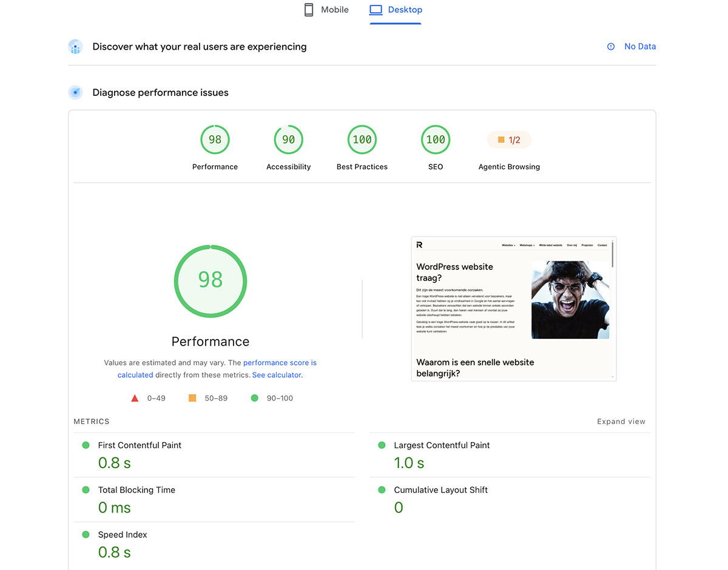Open the No Data link
Screen dimensions: 728x570
click(x=640, y=47)
